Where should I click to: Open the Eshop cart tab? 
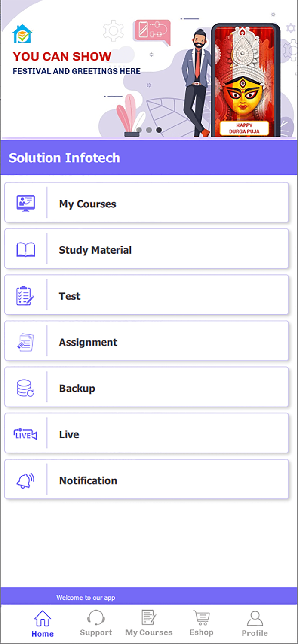click(201, 624)
